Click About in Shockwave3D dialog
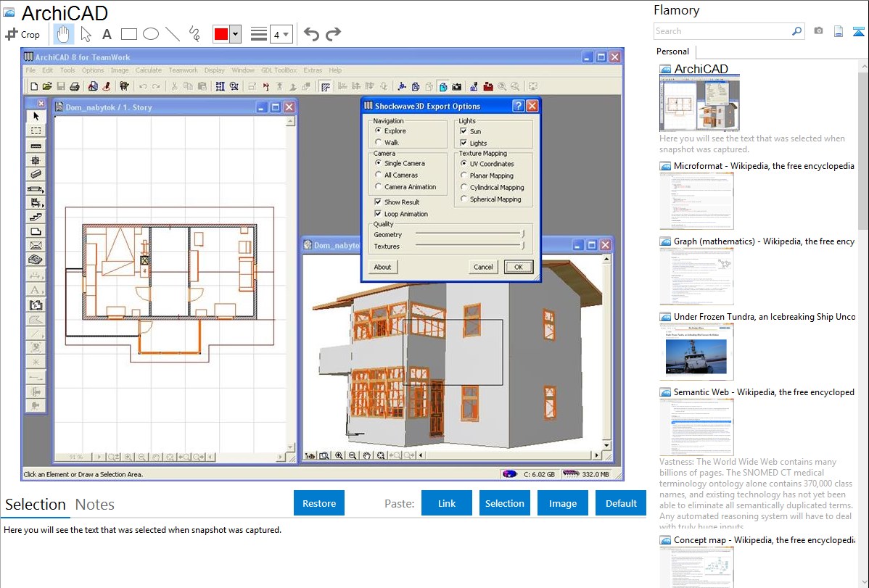The height and width of the screenshot is (588, 869). point(382,267)
